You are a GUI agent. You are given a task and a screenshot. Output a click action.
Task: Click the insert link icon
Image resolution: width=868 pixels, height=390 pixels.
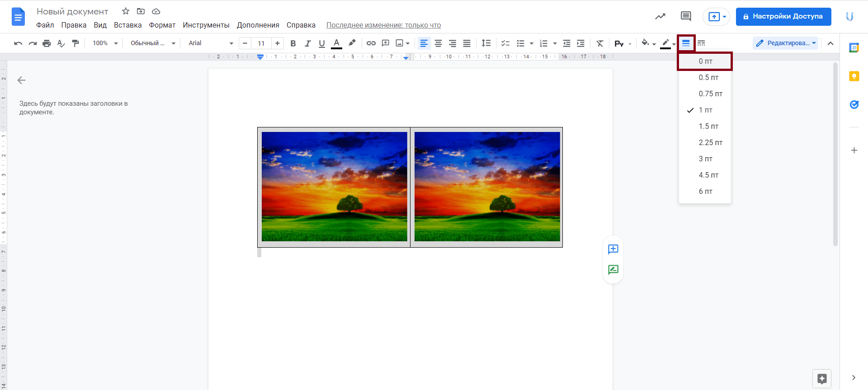tap(371, 43)
